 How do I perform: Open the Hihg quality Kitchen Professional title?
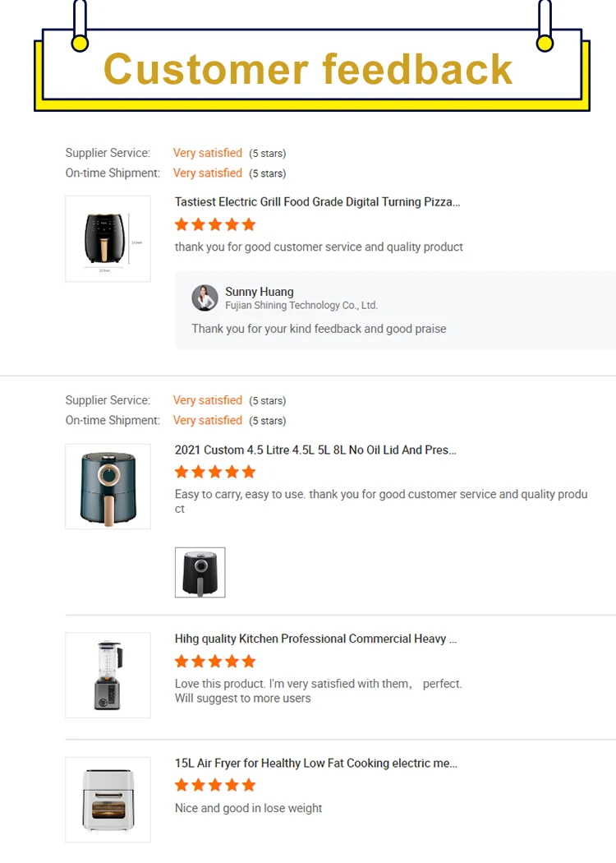[x=315, y=639]
